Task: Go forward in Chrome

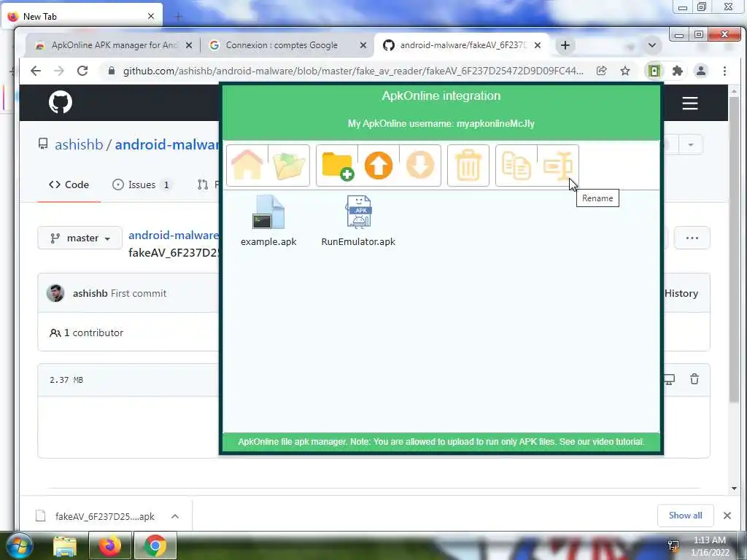Action: [58, 71]
